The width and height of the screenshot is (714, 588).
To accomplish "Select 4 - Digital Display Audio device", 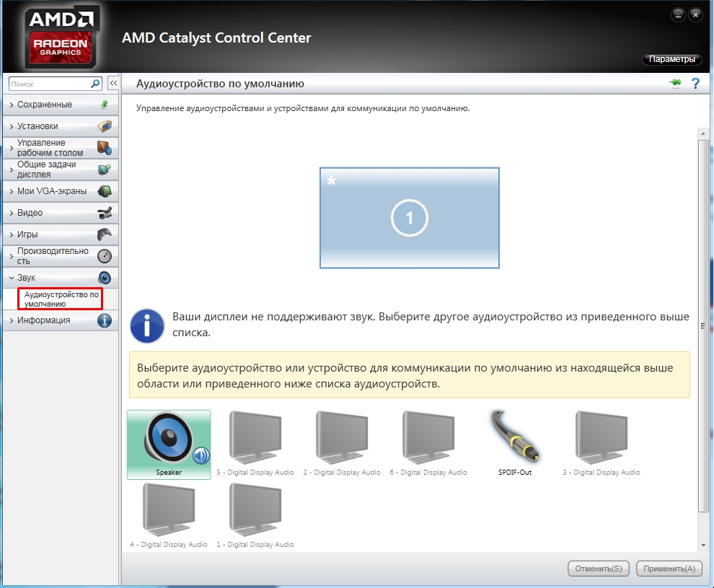I will (169, 516).
